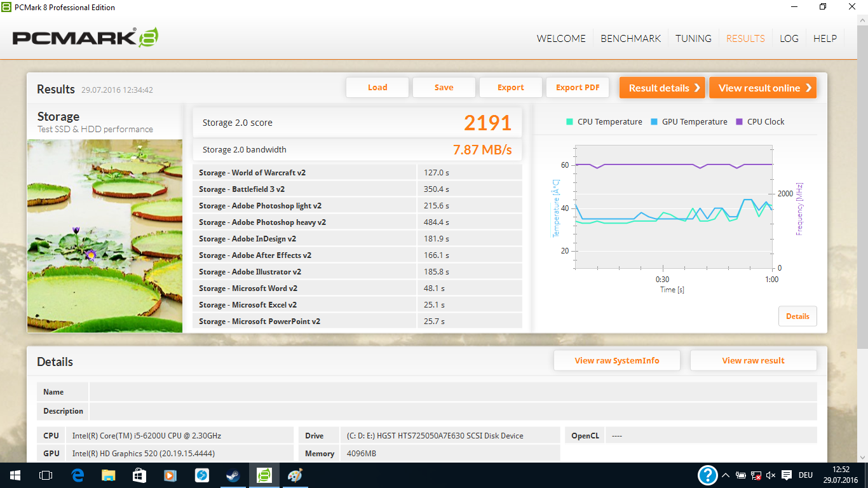The height and width of the screenshot is (488, 868).
Task: Select the World of Warcraft v2 row
Action: pos(357,173)
